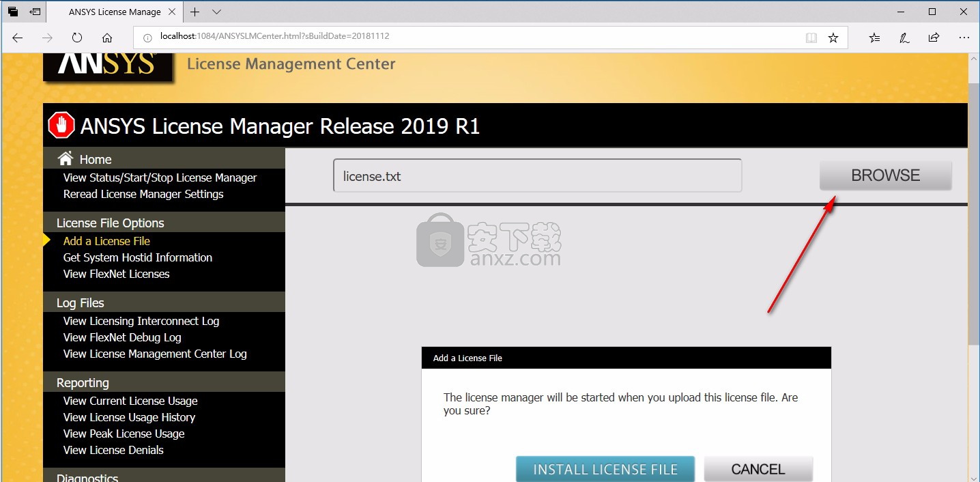Open View License Management Center Log
The image size is (980, 482).
(155, 354)
